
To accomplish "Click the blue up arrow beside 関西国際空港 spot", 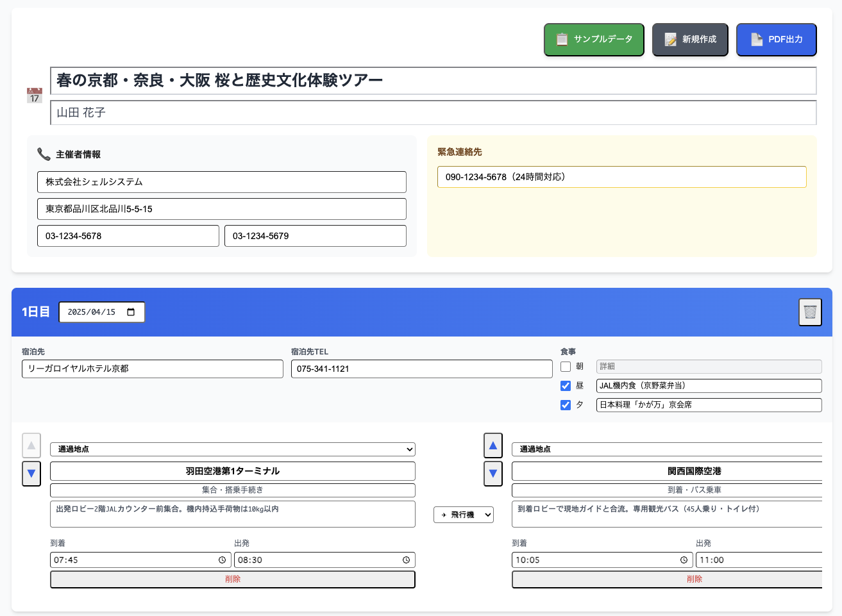I will pyautogui.click(x=493, y=445).
